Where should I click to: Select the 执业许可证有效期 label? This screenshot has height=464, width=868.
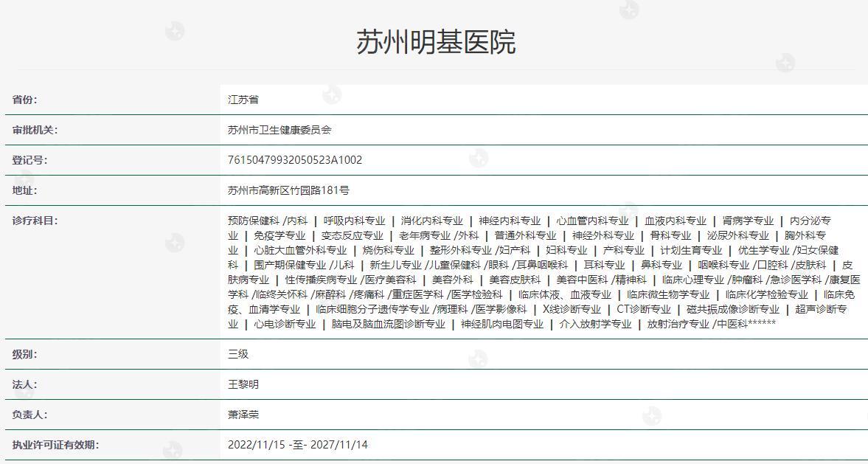pyautogui.click(x=55, y=445)
